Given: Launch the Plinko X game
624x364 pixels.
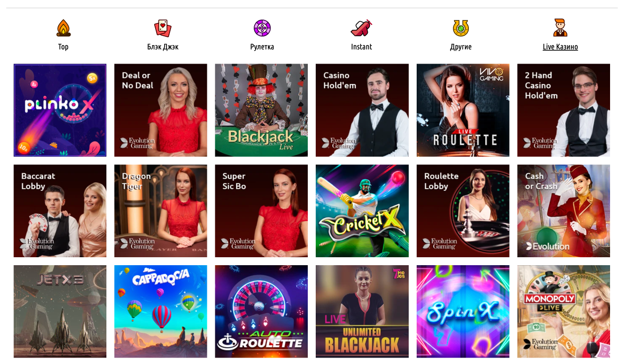Looking at the screenshot, I should 60,110.
